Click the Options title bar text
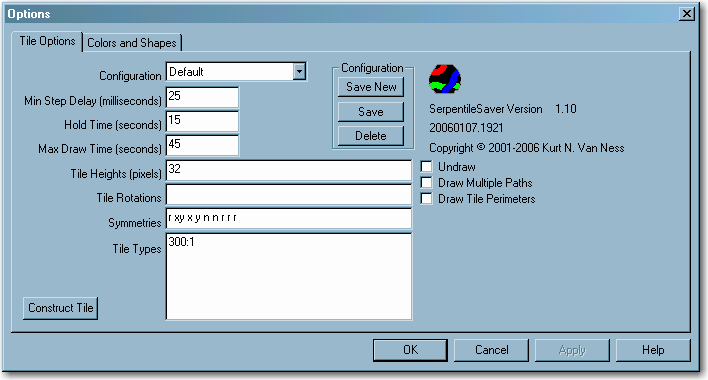Screen dimensions: 708x380 (x=29, y=14)
